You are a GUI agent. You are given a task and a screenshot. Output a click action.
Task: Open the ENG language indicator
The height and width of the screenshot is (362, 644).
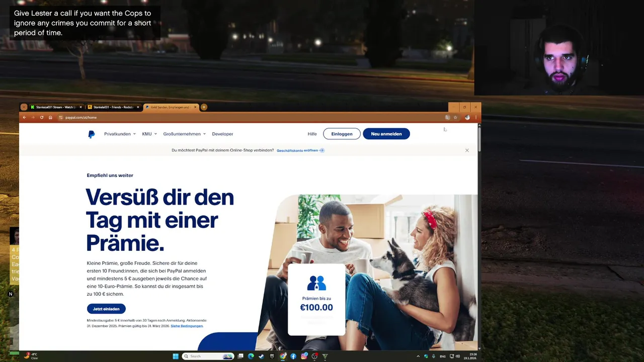tap(443, 356)
